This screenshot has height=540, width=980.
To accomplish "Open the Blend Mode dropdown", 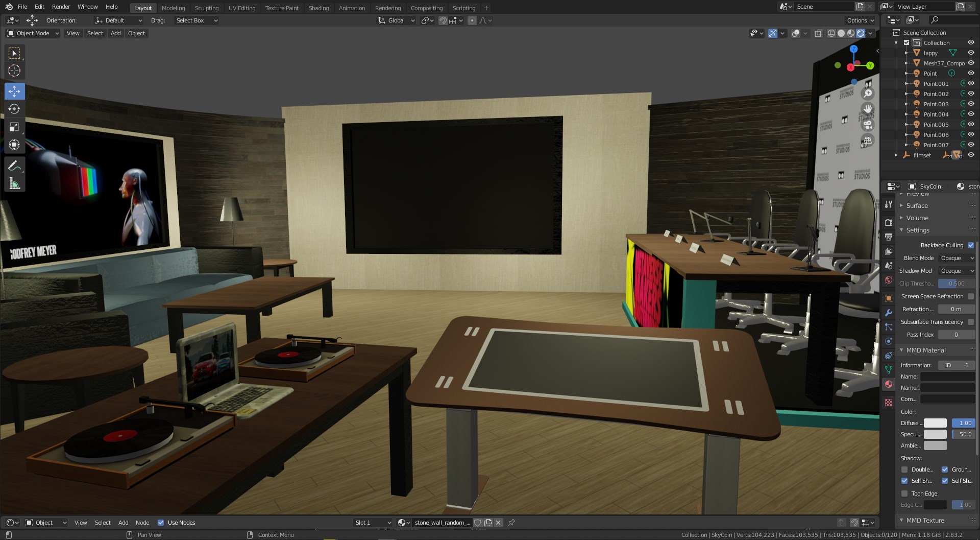I will (x=957, y=258).
